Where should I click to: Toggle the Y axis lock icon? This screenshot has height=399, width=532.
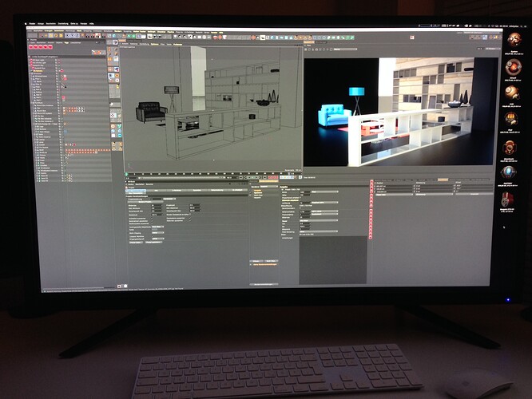(x=72, y=35)
